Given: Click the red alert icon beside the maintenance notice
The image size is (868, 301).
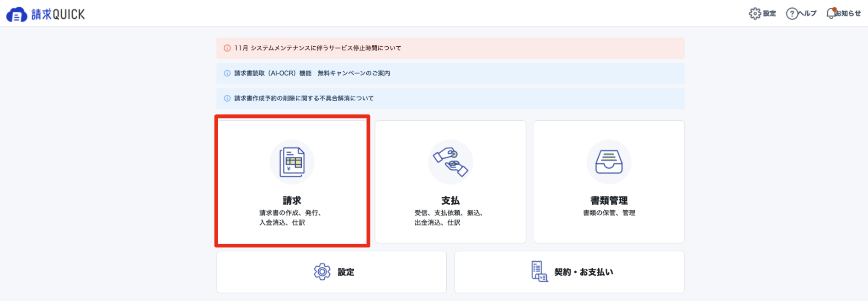Looking at the screenshot, I should (x=227, y=48).
